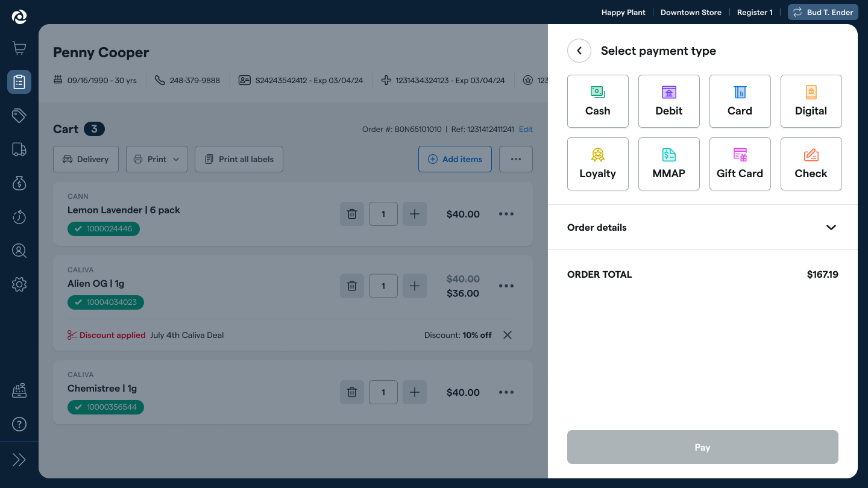Viewport: 868px width, 488px height.
Task: Click Edit link next to order reference
Action: [526, 130]
